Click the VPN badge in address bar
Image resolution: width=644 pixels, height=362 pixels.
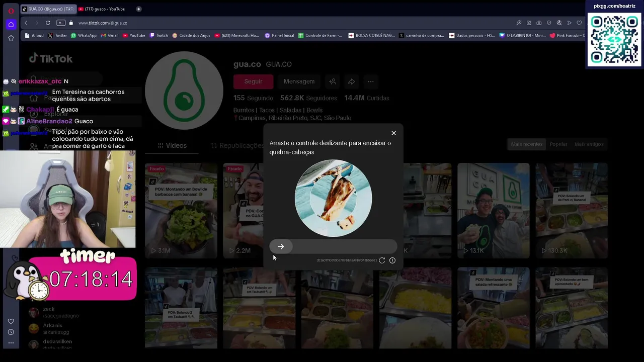pos(61,23)
